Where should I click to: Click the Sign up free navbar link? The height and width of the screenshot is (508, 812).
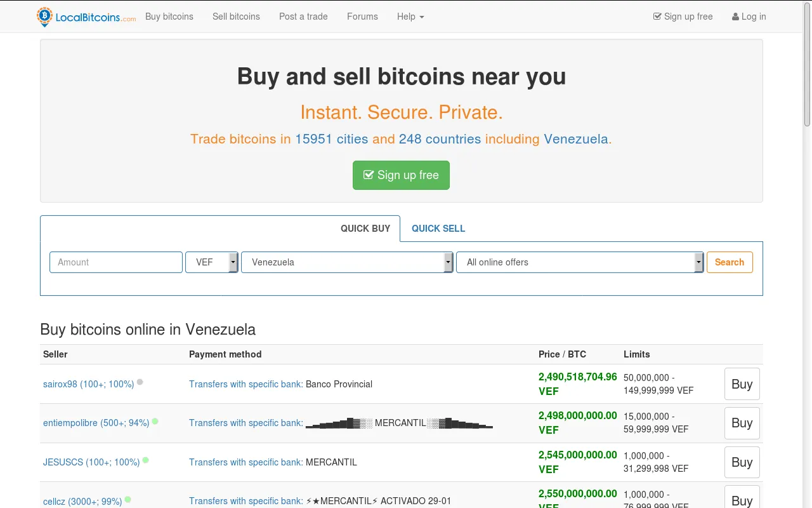[x=683, y=17]
